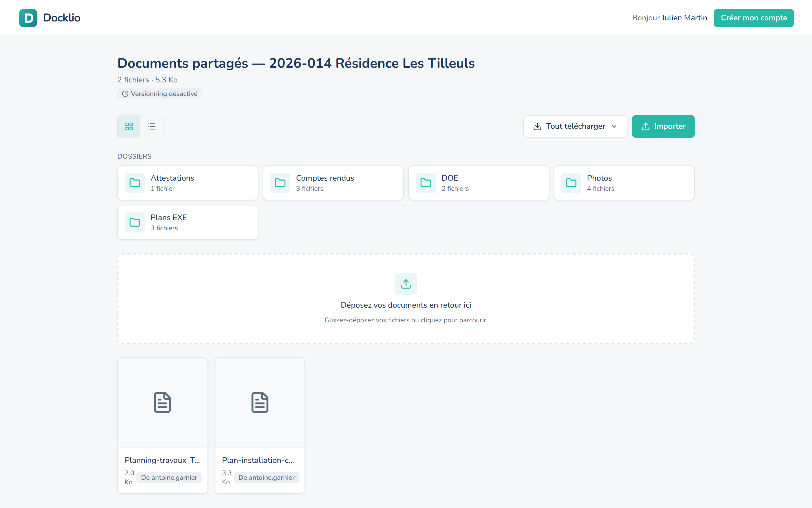
Task: Click the Plan-installation file thumbnail icon
Action: pos(260,402)
